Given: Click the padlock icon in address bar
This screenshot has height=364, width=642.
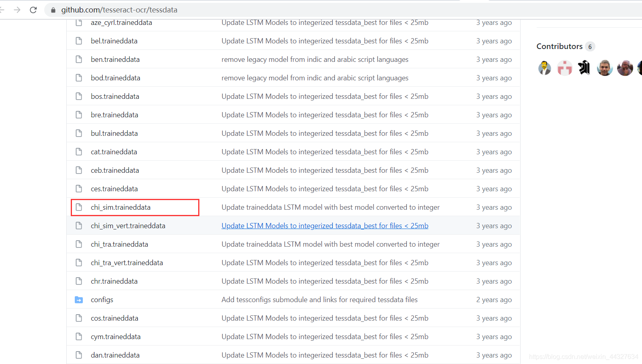Looking at the screenshot, I should [53, 10].
